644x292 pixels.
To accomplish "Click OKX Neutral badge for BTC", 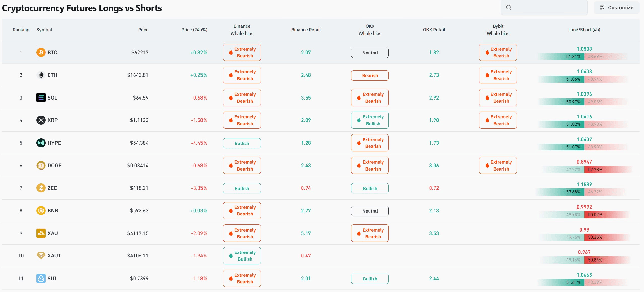I will [370, 53].
